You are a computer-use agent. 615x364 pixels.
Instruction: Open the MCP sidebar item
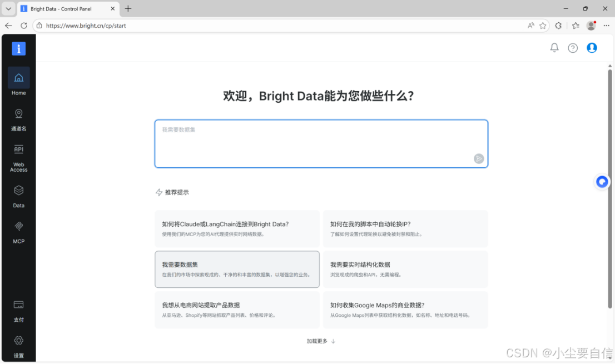(18, 233)
